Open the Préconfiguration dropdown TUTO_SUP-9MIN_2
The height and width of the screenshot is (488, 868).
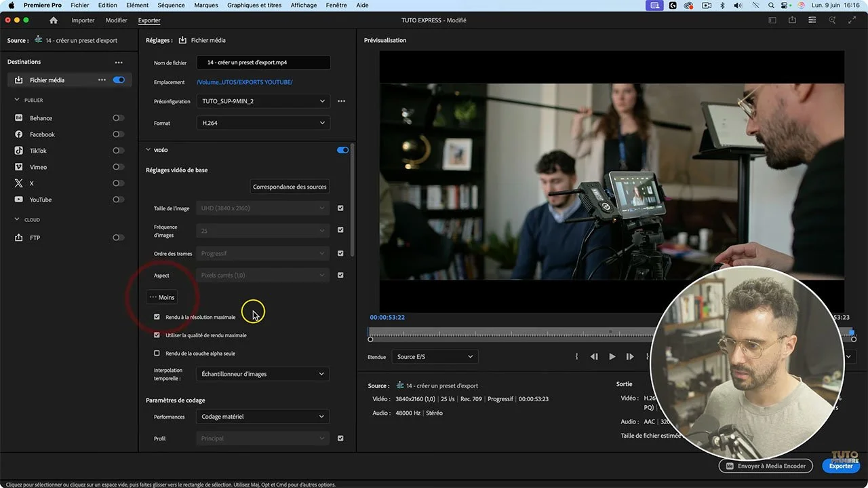tap(263, 101)
